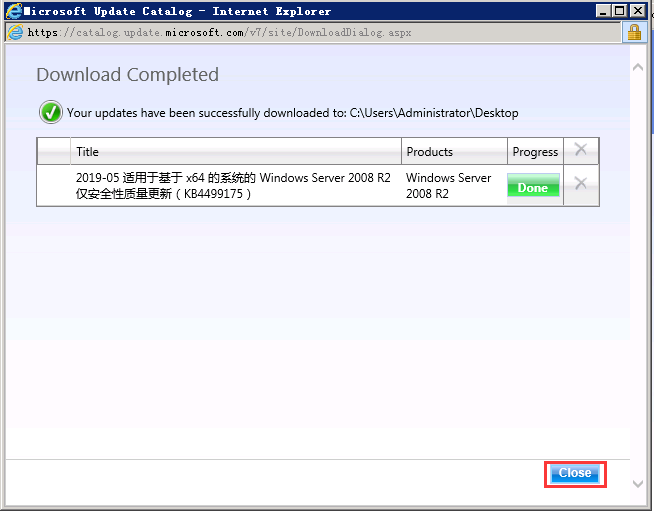Click the scroll down arrow
This screenshot has width=654, height=511.
point(639,483)
